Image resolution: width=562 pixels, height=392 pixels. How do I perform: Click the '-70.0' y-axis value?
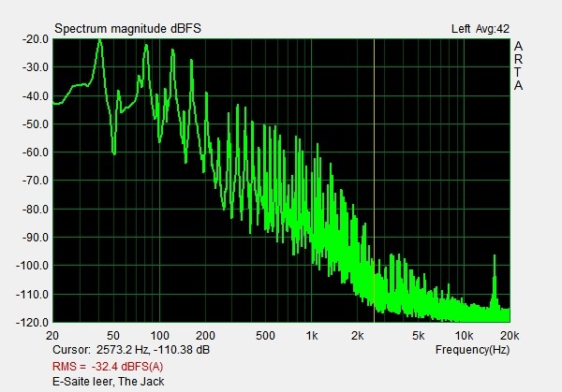click(36, 181)
